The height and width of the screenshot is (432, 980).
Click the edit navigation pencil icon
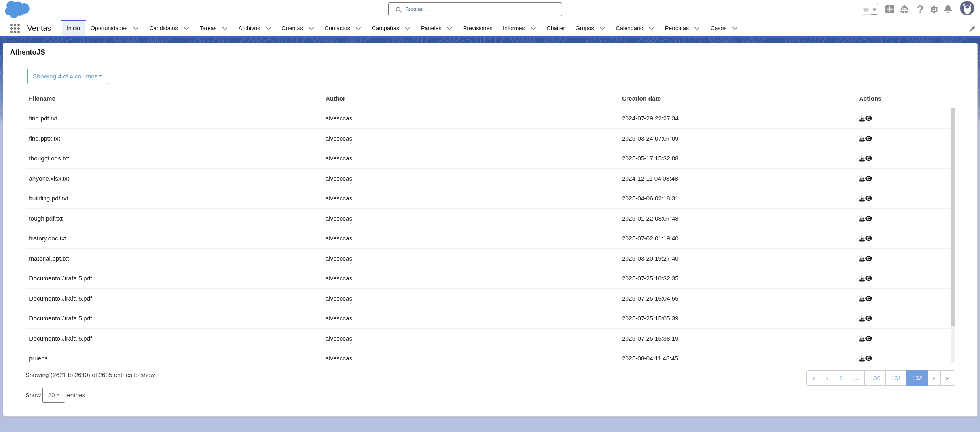(x=972, y=29)
